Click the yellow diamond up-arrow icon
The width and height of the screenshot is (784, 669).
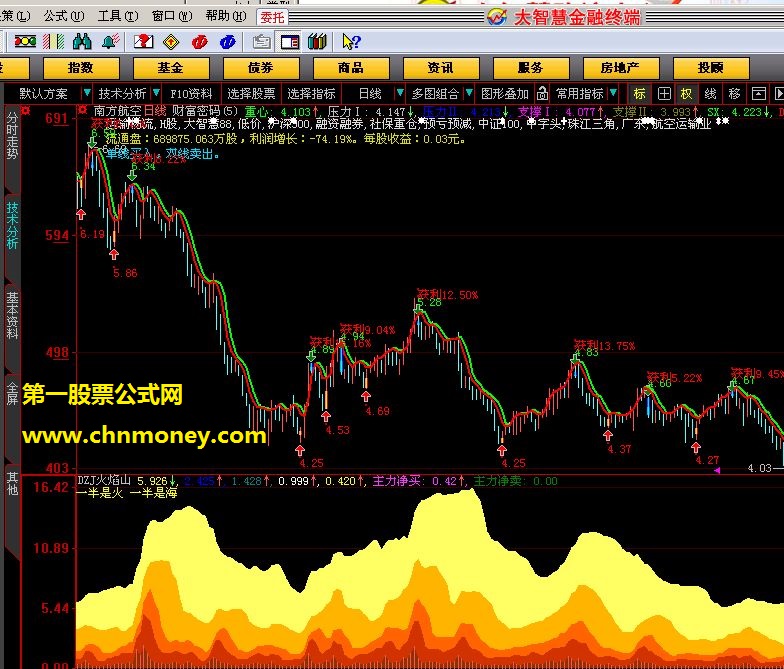[x=172, y=42]
